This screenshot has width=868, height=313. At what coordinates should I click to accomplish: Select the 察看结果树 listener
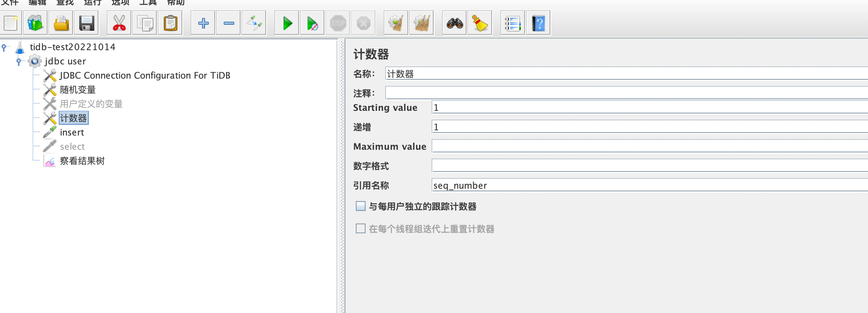(x=82, y=161)
